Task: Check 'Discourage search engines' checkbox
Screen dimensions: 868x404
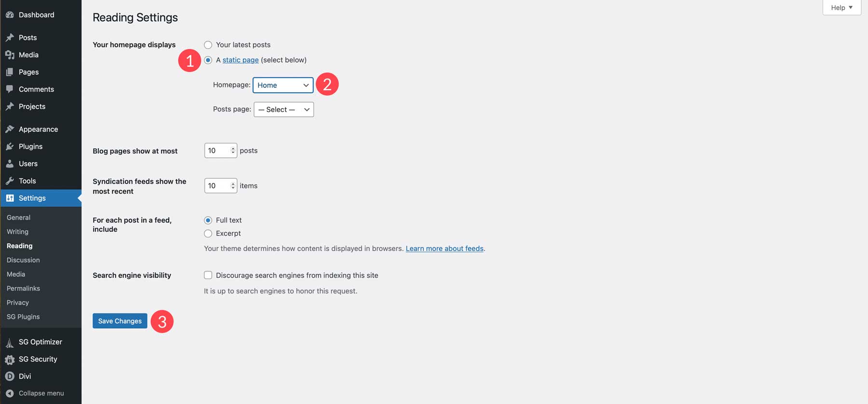Action: pos(208,275)
